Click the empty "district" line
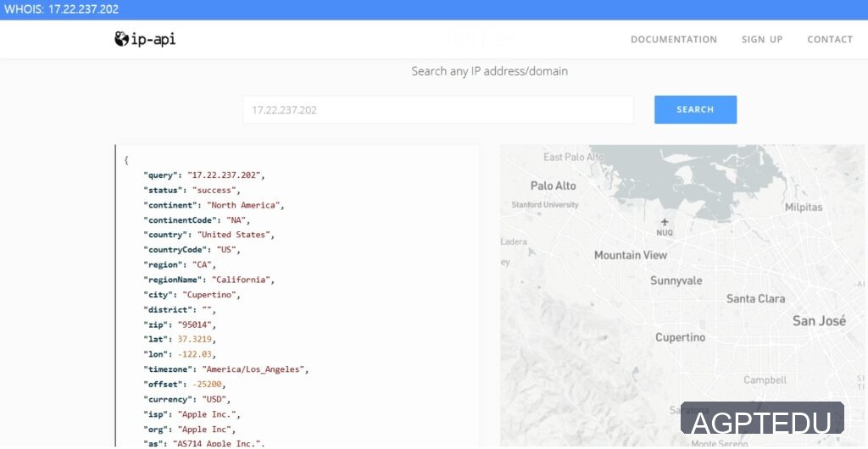868x449 pixels. (180, 310)
